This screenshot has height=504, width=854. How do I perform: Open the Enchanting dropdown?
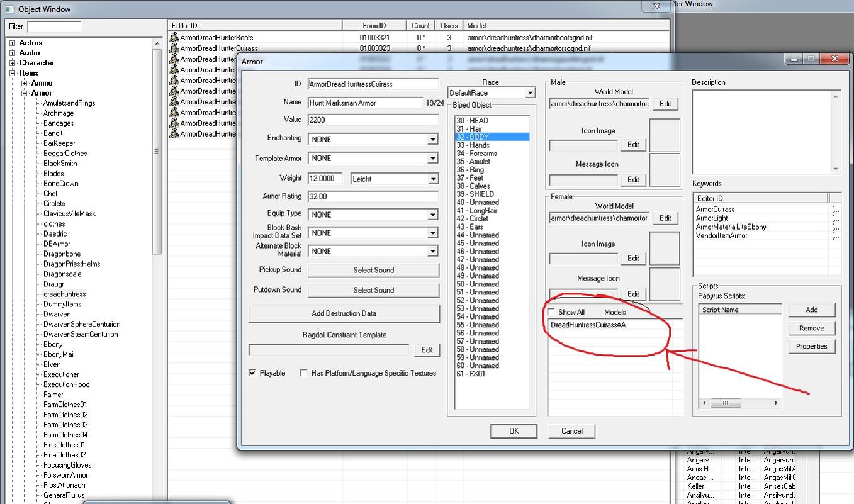[432, 140]
